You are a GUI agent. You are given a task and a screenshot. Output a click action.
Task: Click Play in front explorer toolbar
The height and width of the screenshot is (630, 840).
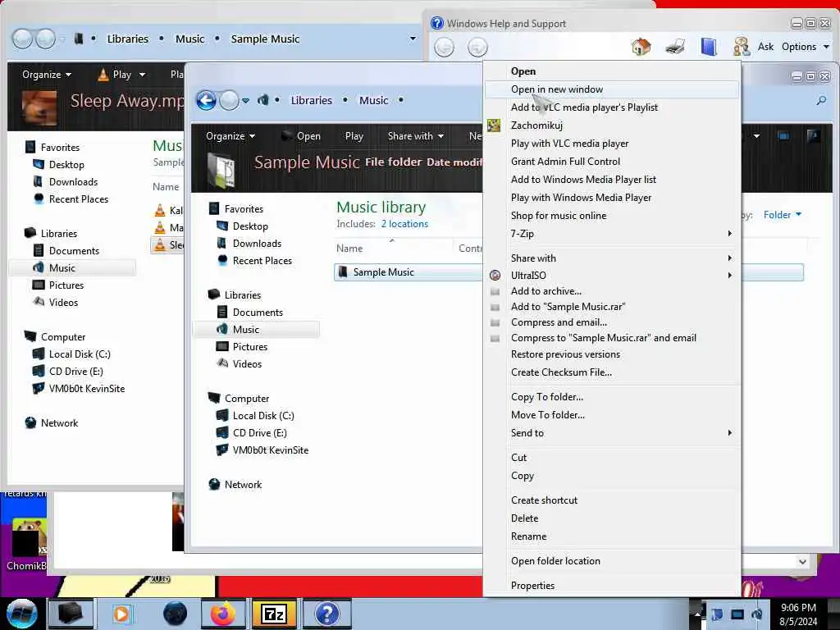coord(354,136)
